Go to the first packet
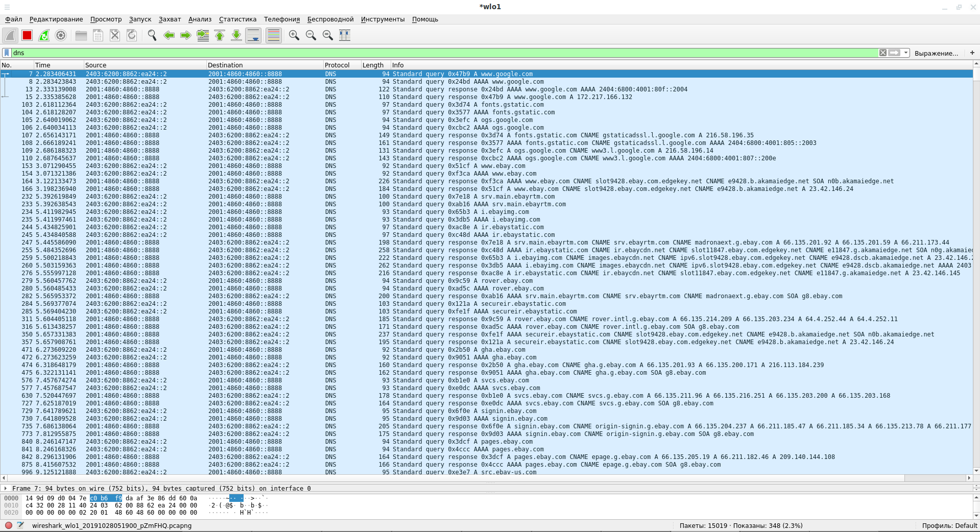The image size is (980, 532). (x=220, y=35)
